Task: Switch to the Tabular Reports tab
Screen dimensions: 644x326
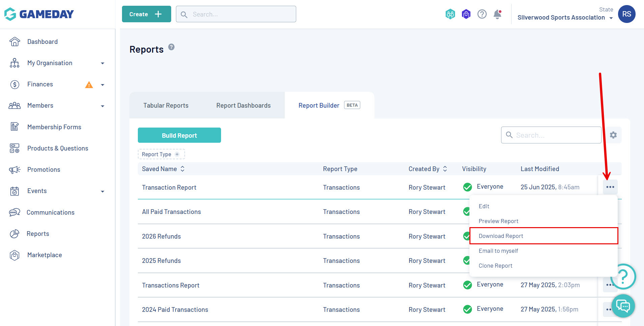Action: [x=166, y=106]
